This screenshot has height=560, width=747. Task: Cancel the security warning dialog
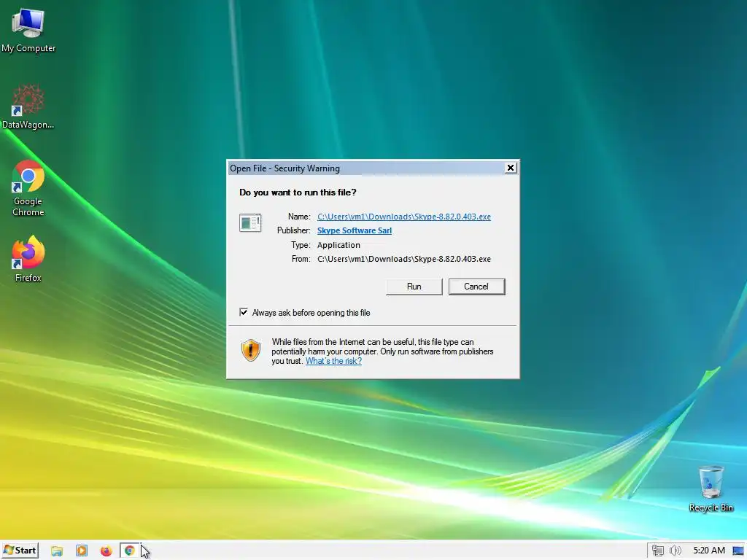pos(476,287)
